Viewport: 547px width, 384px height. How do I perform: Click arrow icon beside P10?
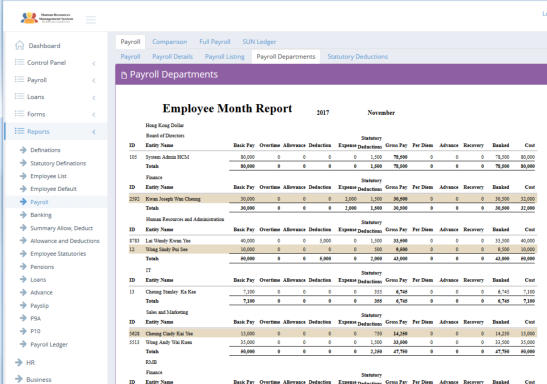coord(23,331)
